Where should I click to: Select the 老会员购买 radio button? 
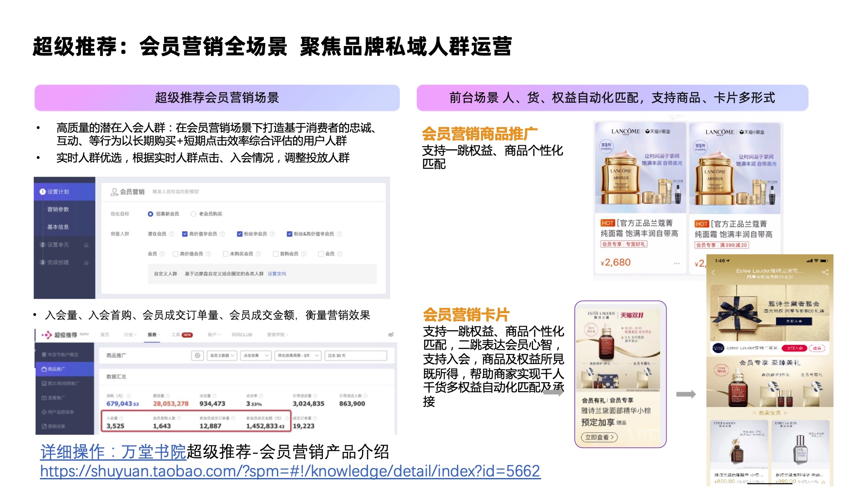click(193, 214)
